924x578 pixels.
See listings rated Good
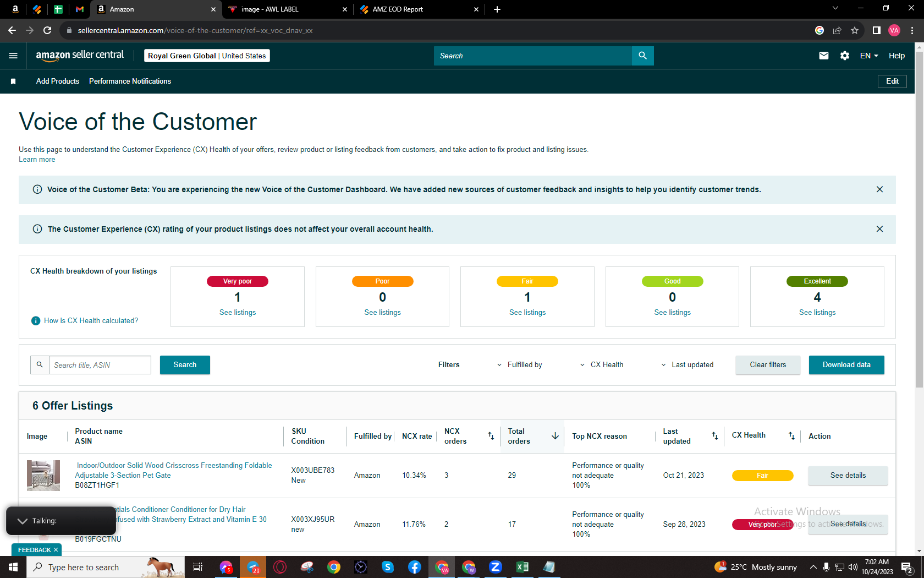[x=672, y=313]
